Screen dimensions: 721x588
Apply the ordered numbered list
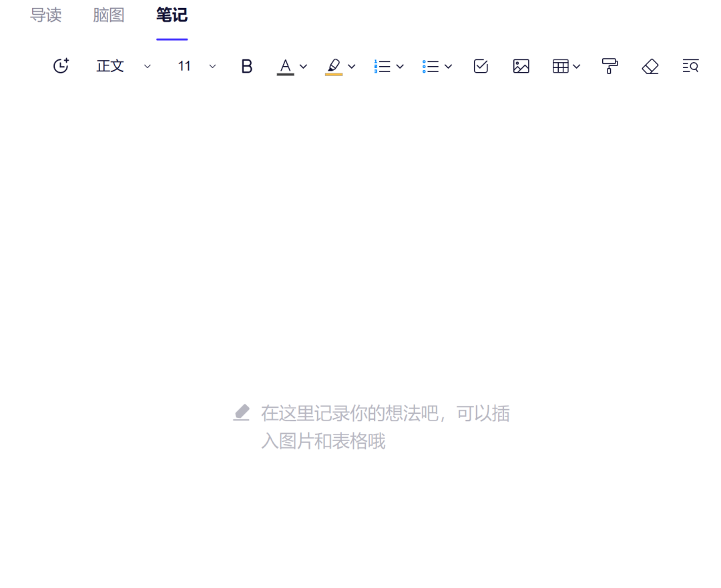(384, 66)
